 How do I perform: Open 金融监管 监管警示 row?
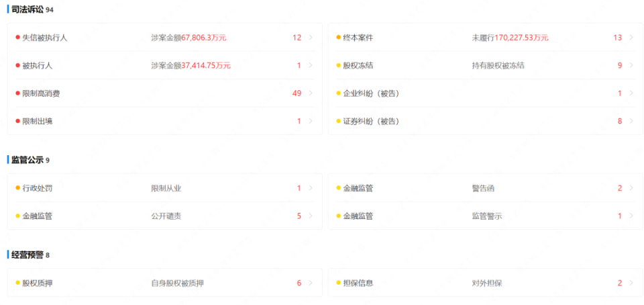coord(486,216)
